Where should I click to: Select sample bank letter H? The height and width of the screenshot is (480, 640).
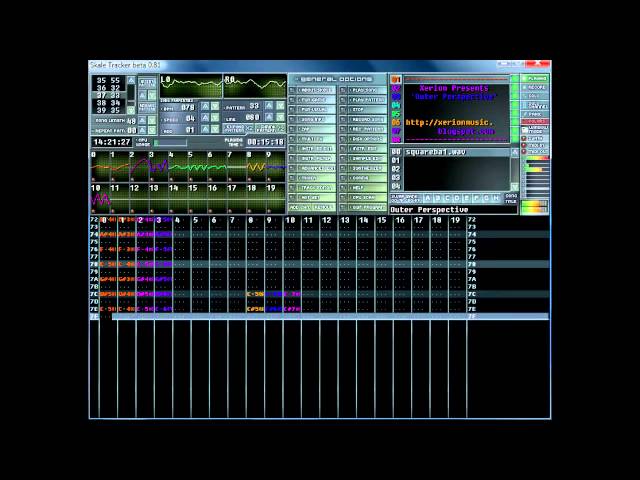pos(496,198)
